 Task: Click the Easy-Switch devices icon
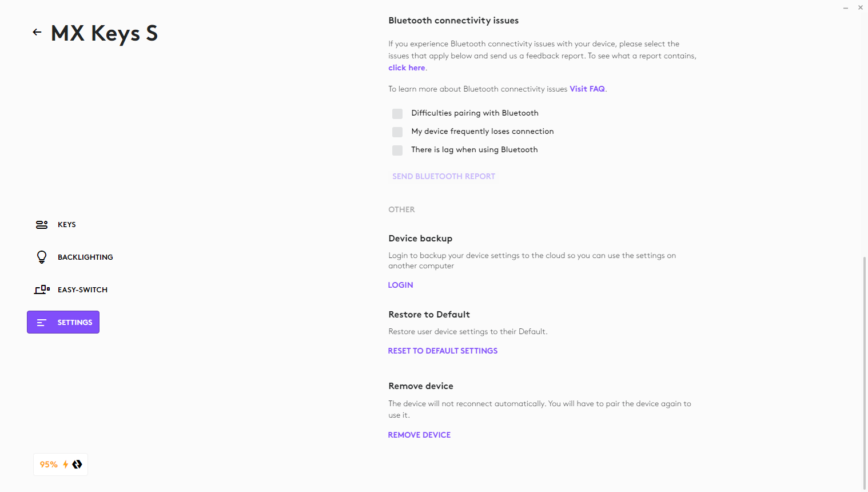point(42,289)
